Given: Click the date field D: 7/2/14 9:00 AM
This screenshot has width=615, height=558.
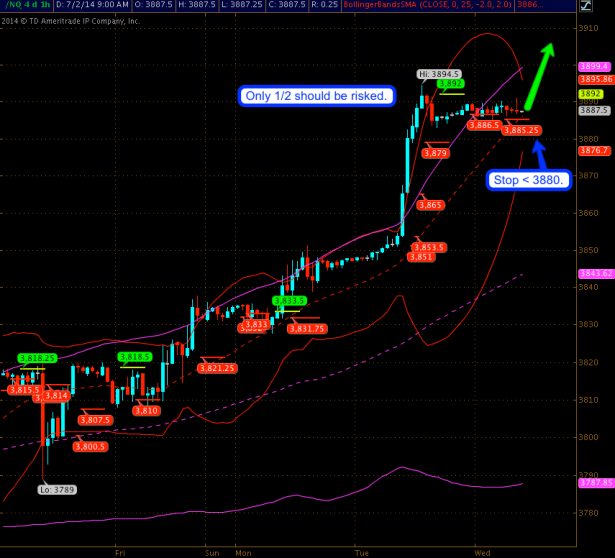Looking at the screenshot, I should [x=92, y=5].
